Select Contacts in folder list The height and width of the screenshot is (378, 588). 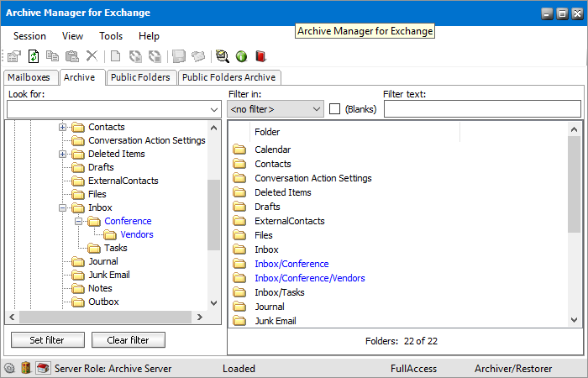click(273, 165)
